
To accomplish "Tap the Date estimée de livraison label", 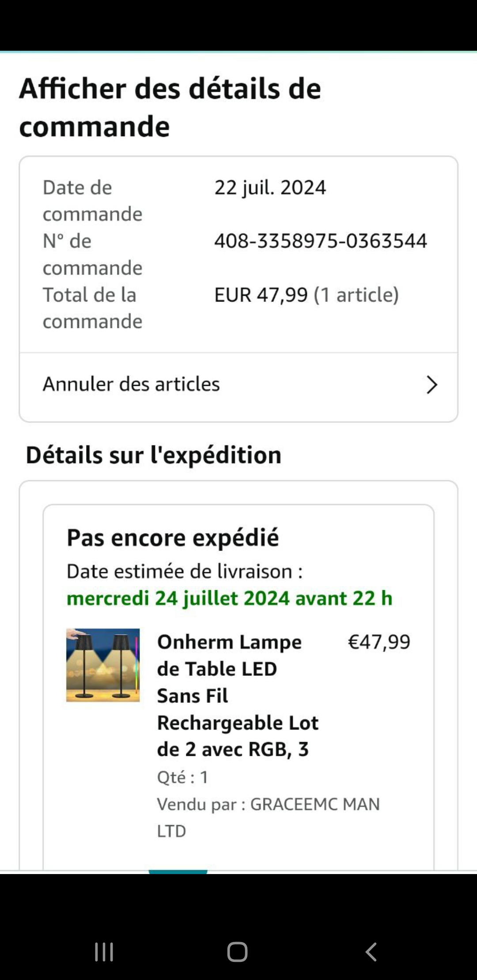I will [x=185, y=571].
